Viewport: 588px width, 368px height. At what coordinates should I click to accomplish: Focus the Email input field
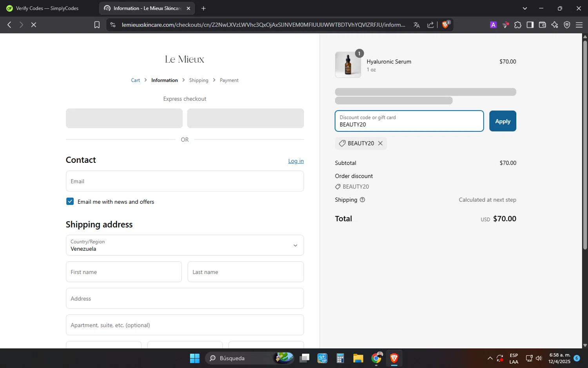coord(185,181)
